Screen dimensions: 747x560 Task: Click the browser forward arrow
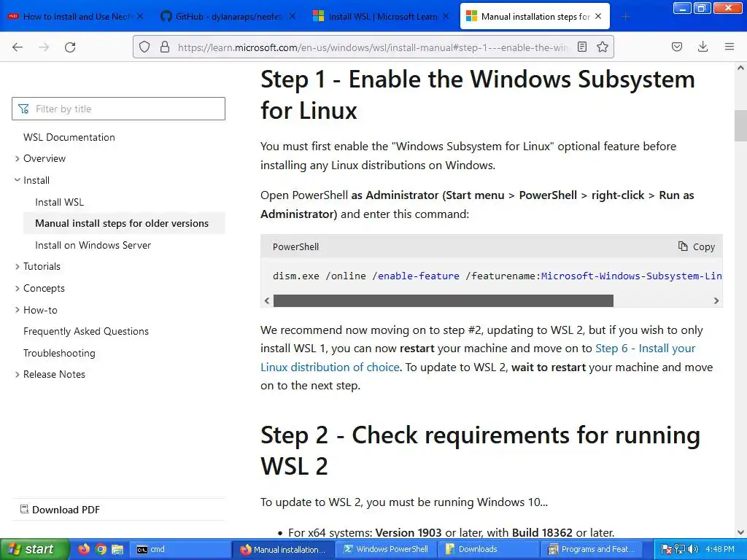pyautogui.click(x=44, y=47)
